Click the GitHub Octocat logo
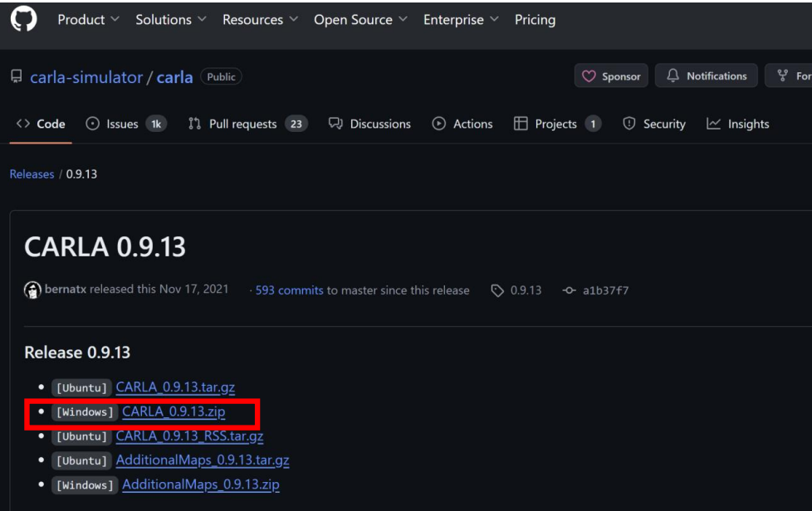 pyautogui.click(x=24, y=19)
